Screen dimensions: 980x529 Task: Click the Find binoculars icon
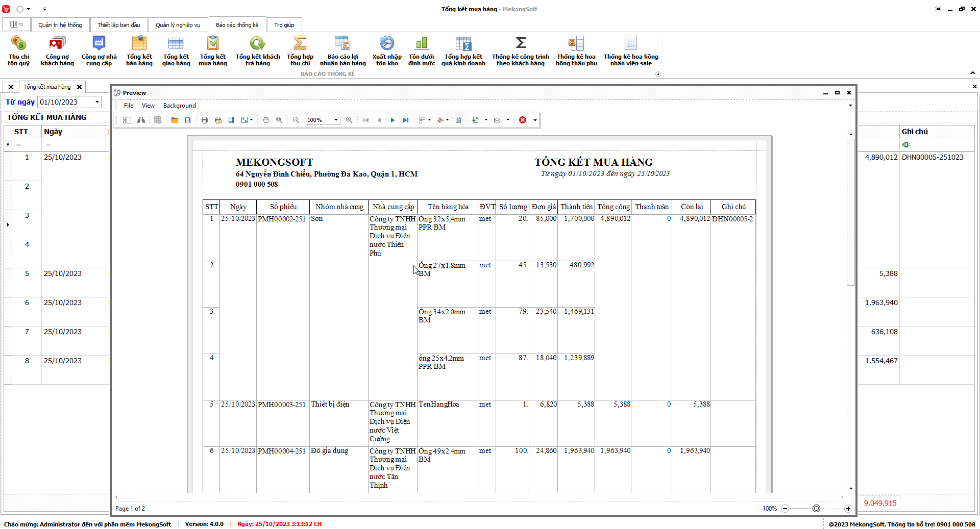[x=141, y=120]
